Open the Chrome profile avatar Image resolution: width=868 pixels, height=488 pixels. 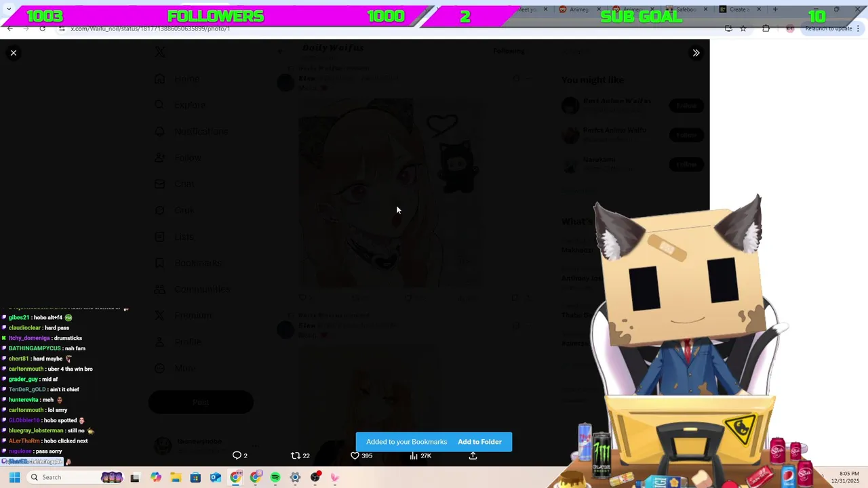[790, 28]
